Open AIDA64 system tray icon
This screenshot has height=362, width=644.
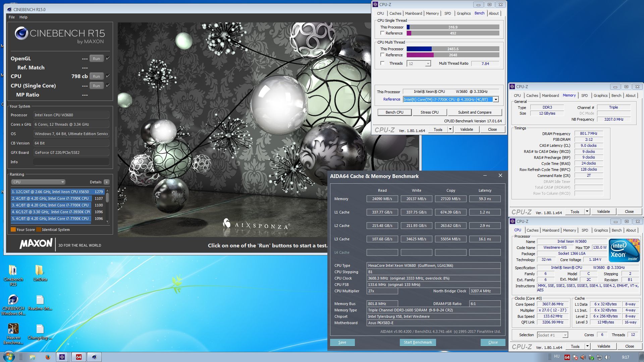coord(567,357)
